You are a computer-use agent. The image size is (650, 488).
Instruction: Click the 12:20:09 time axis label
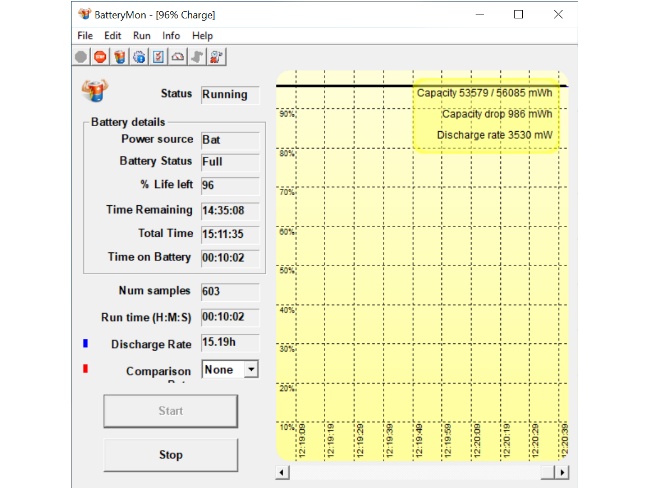477,440
